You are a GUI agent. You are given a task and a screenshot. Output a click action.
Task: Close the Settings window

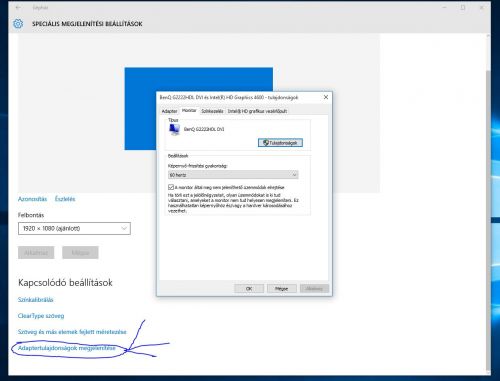click(482, 7)
